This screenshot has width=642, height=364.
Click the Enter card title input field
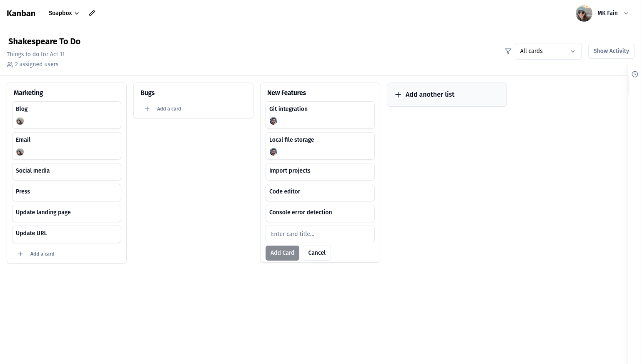click(x=320, y=234)
